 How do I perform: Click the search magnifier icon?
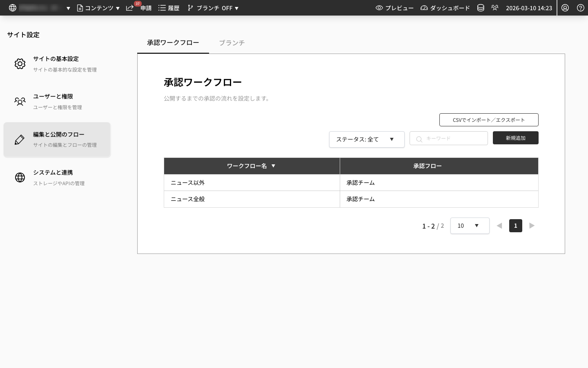pos(419,139)
